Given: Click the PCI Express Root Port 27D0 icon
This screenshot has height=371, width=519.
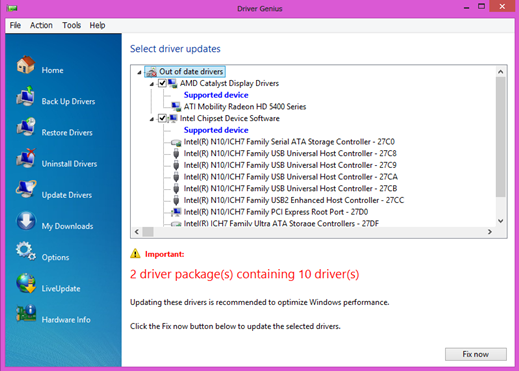Looking at the screenshot, I should click(176, 212).
